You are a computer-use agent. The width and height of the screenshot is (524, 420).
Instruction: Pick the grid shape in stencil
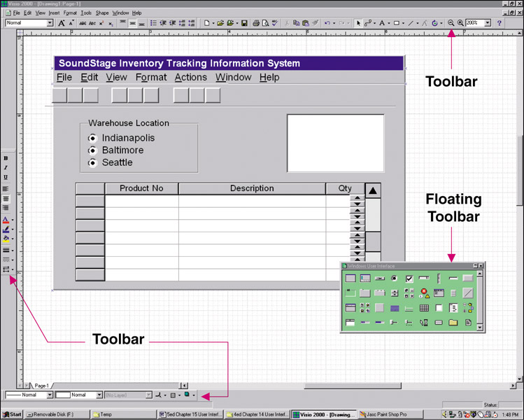coord(424,308)
